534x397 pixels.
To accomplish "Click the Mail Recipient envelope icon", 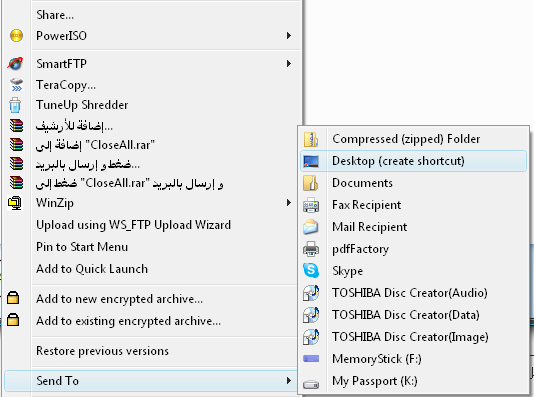I will tap(311, 227).
